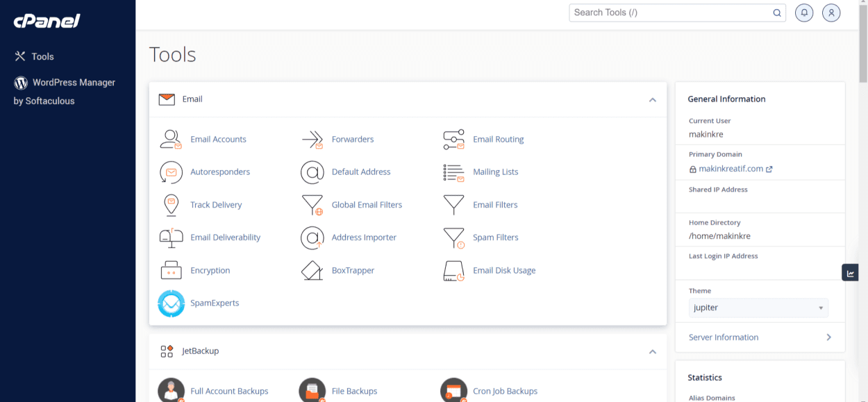Select the Forwarders icon
The image size is (868, 402).
[312, 139]
